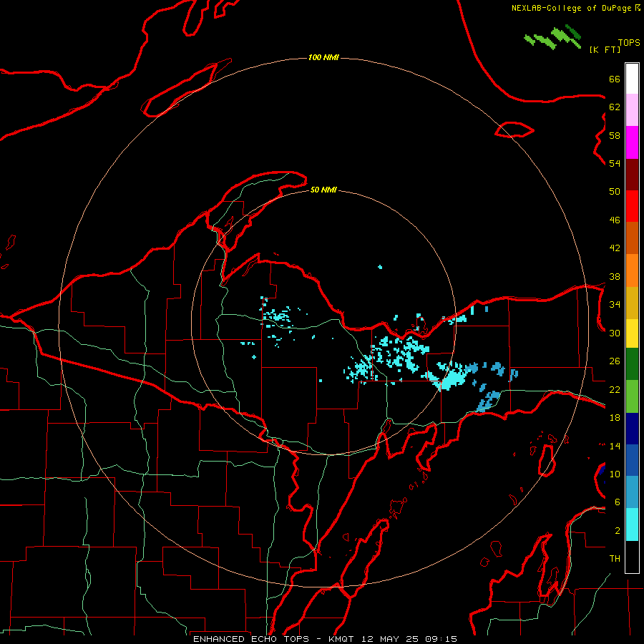Click the "TH" threshold legend label
Viewport: 644px width, 644px height.
(x=615, y=559)
